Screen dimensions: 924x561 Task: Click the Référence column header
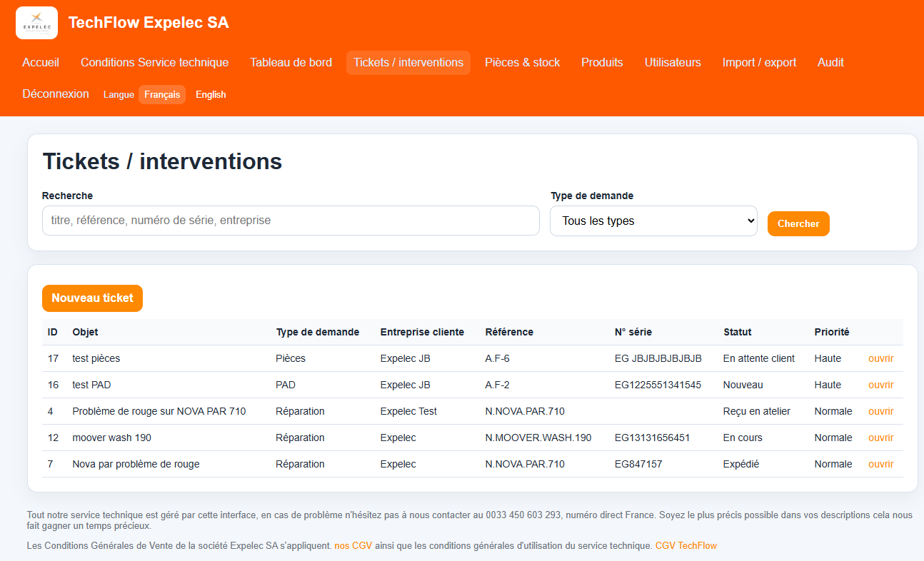[x=509, y=332]
